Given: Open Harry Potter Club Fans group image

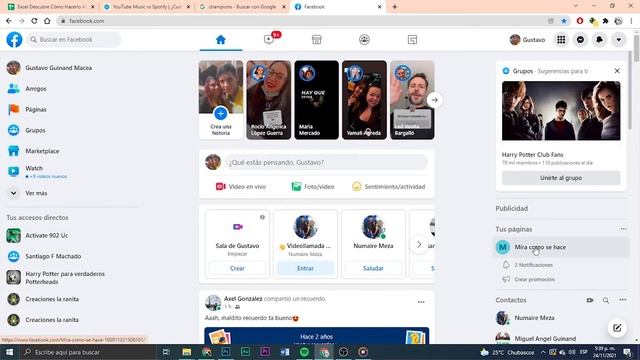Looking at the screenshot, I should 561,111.
